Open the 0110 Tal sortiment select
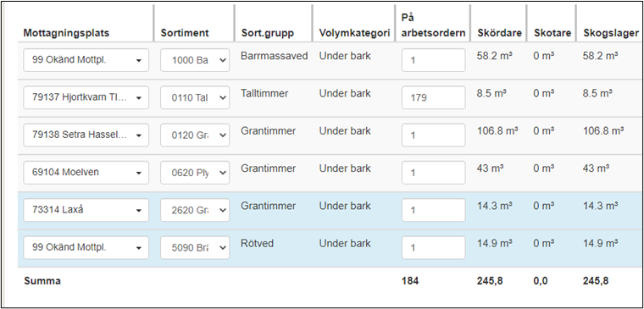This screenshot has height=309, width=644. pos(195,97)
